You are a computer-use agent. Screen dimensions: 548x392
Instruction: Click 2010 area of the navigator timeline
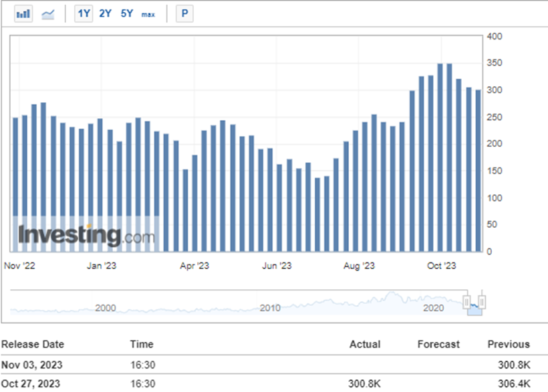pyautogui.click(x=270, y=308)
